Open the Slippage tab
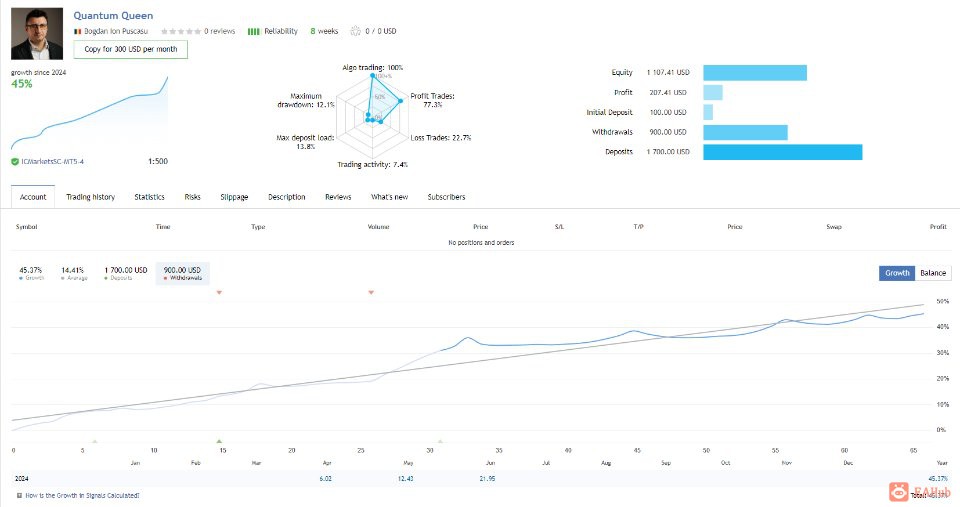Image resolution: width=960 pixels, height=507 pixels. click(x=234, y=197)
